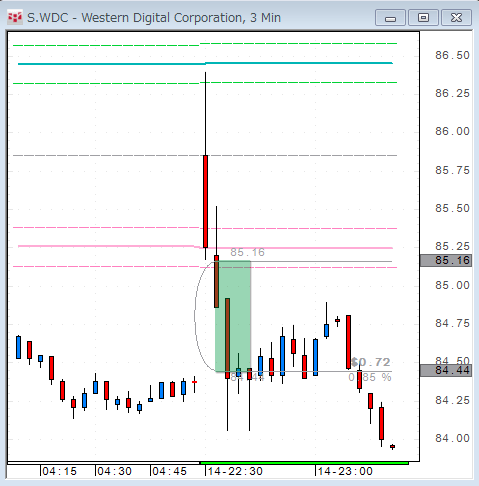Click the 84.75 price axis label
Screen dimensions: 479x486
coord(452,323)
